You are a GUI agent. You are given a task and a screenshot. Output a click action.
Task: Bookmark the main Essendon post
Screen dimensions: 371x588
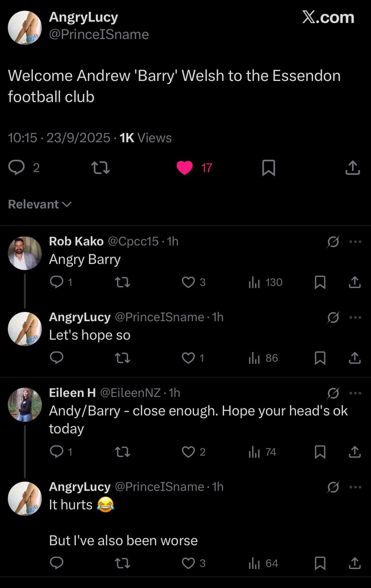[x=268, y=168]
